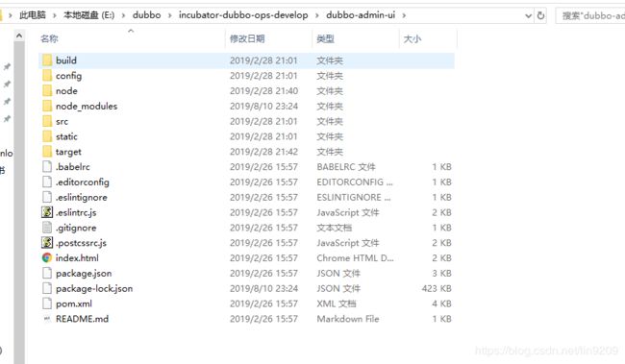
Task: Refresh the current folder view
Action: [540, 15]
